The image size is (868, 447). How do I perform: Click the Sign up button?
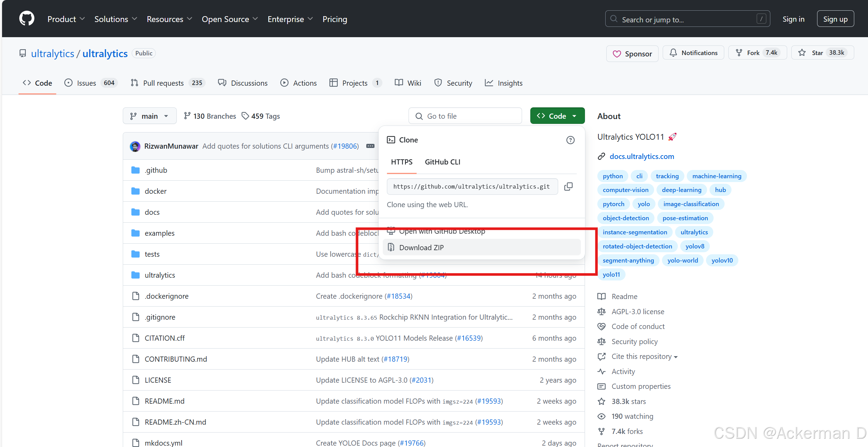point(835,19)
